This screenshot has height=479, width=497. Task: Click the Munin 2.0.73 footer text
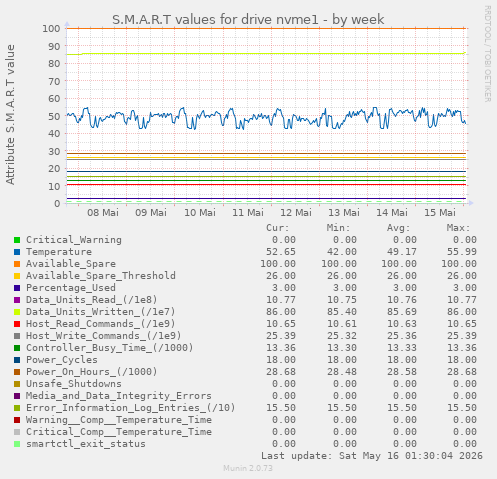pos(248,468)
